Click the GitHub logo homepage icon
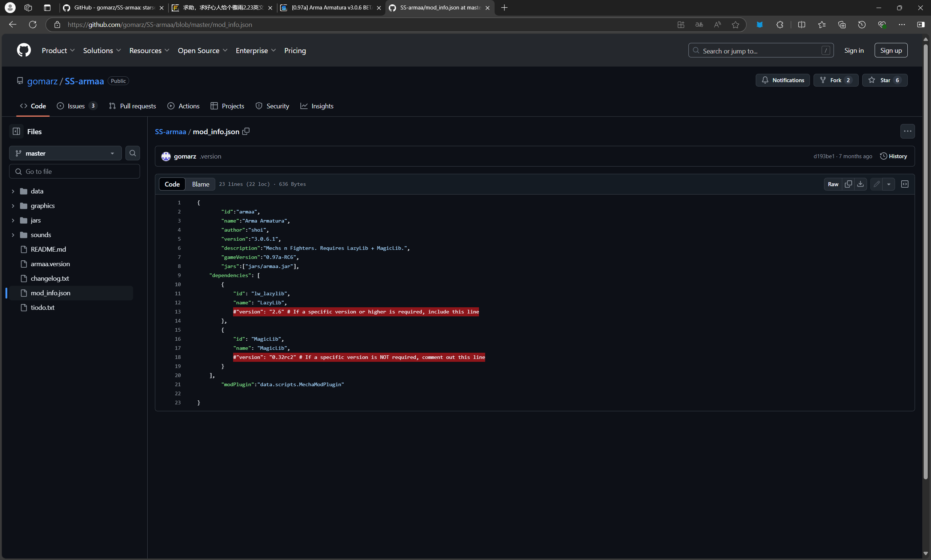This screenshot has height=560, width=931. pos(24,50)
